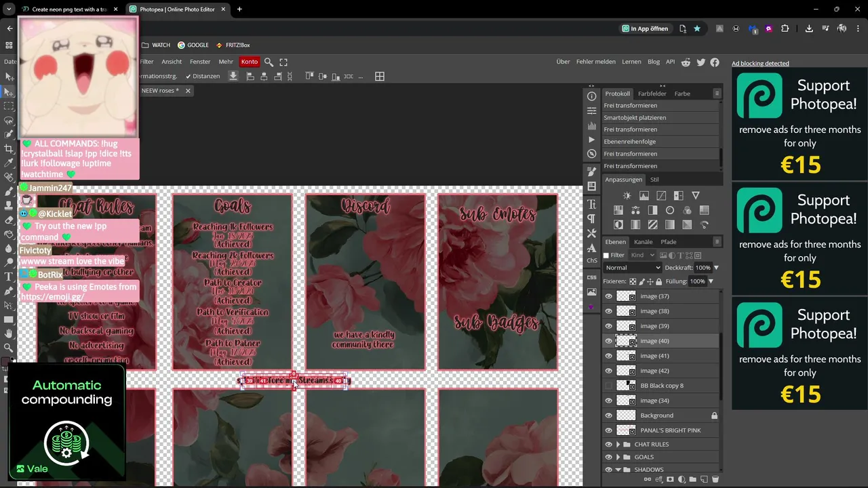
Task: Click the Ad blocking detected link
Action: 760,64
